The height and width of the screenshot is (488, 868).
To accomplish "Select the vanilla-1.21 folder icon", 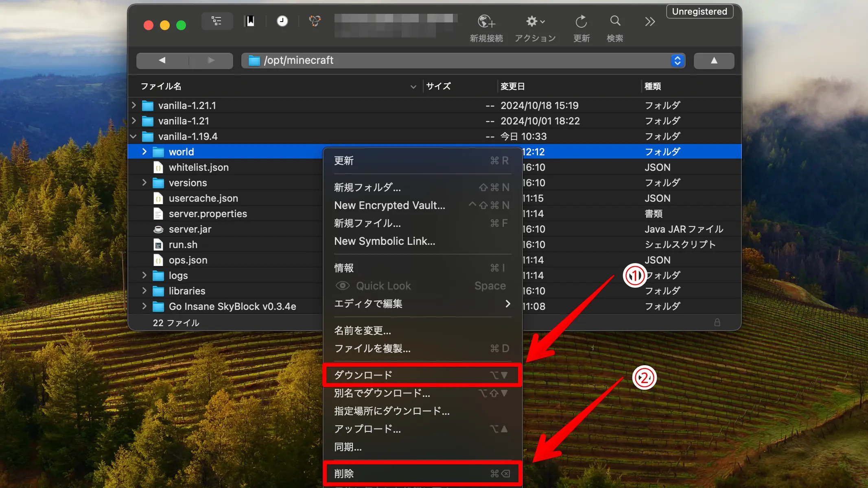I will pyautogui.click(x=147, y=121).
